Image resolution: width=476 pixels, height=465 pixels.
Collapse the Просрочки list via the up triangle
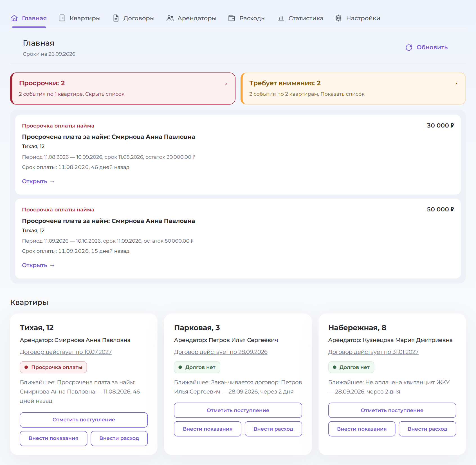pyautogui.click(x=226, y=84)
